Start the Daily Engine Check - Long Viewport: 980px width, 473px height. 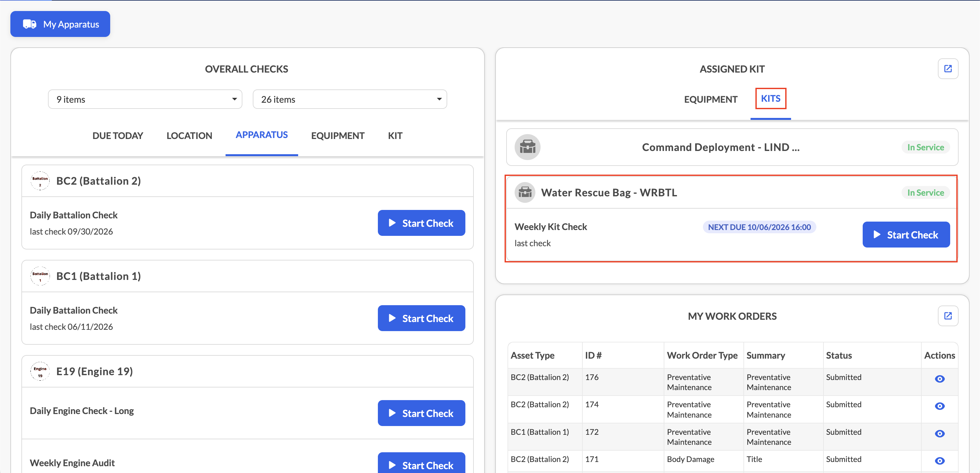click(x=421, y=413)
